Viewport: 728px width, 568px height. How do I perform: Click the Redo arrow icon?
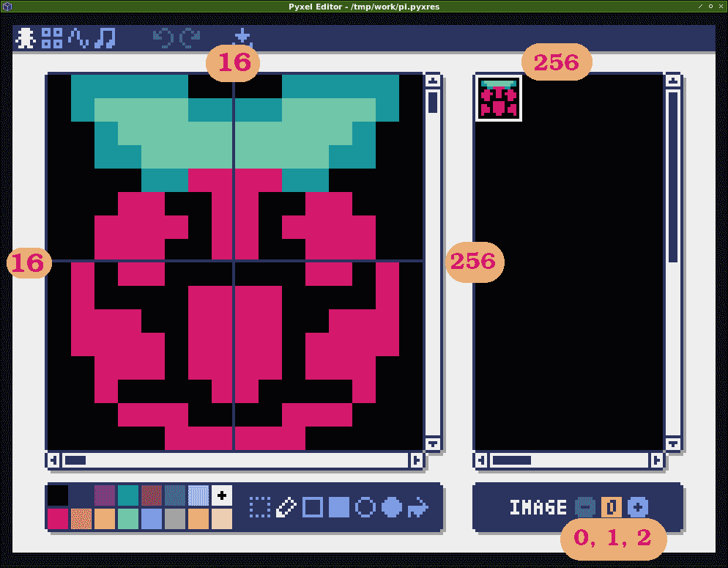[190, 38]
